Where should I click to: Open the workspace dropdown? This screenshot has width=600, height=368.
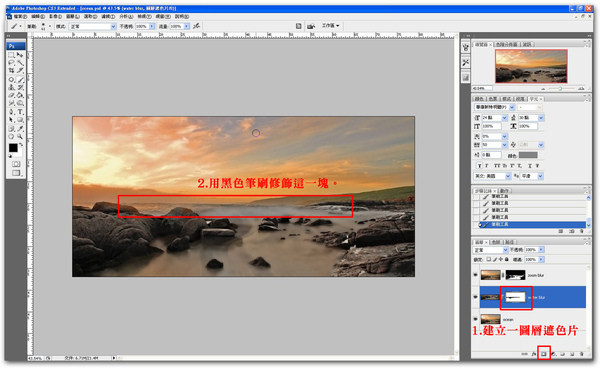click(x=331, y=26)
